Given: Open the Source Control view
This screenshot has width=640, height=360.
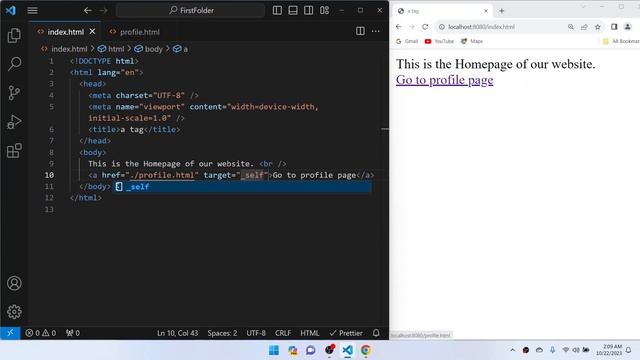Looking at the screenshot, I should coord(14,93).
